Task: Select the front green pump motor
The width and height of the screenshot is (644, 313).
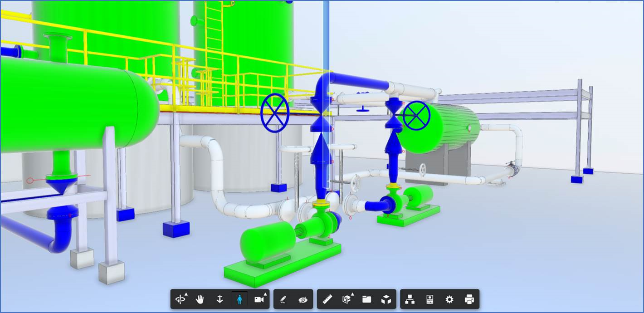Action: [268, 243]
